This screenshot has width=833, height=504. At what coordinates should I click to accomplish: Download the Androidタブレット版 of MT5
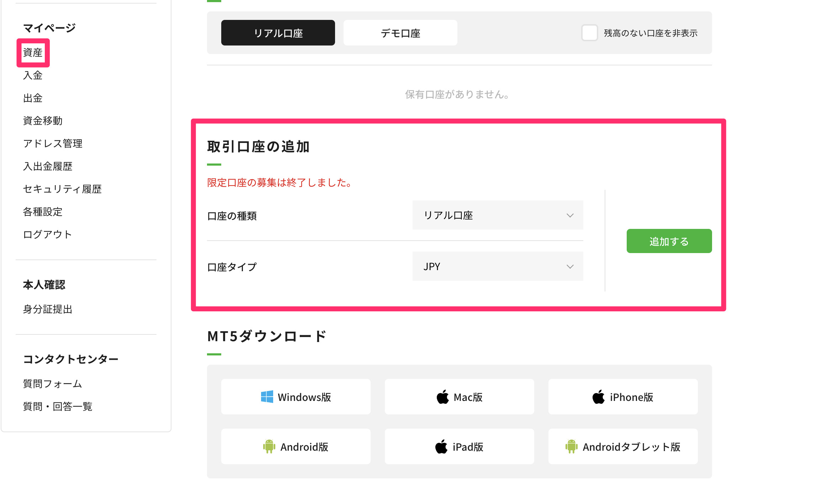pos(623,446)
